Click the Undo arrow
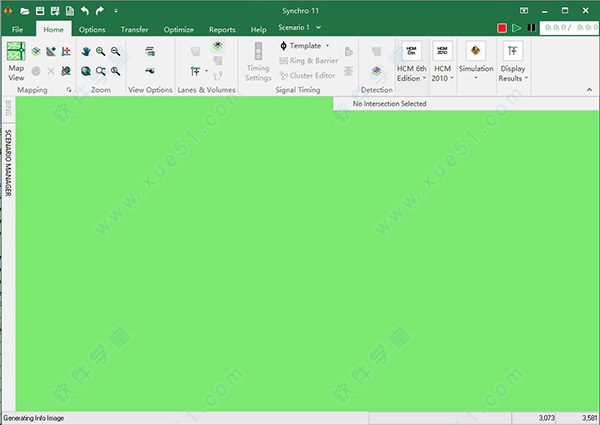The width and height of the screenshot is (600, 425). coord(85,11)
